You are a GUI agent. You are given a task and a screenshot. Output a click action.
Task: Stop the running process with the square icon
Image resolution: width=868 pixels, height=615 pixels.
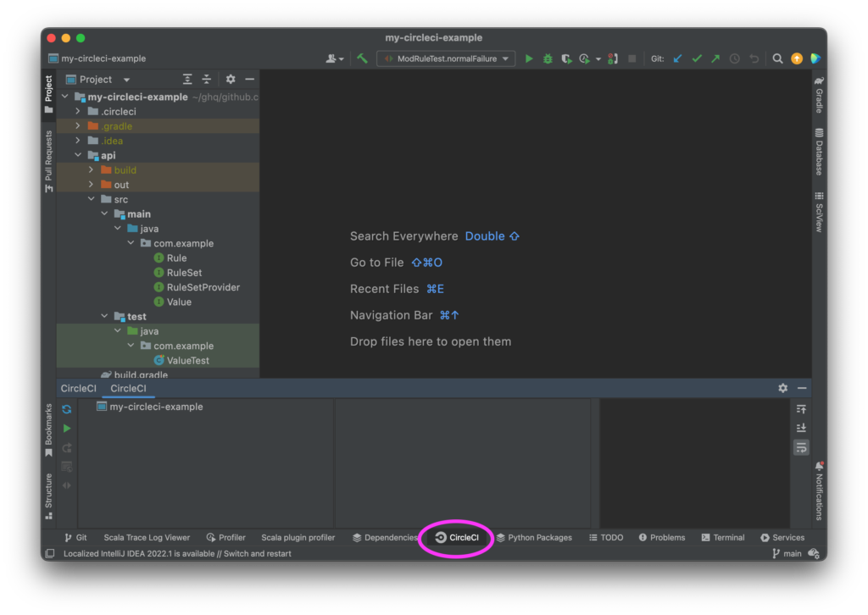[632, 58]
